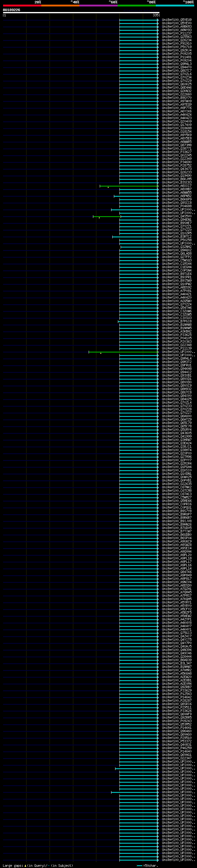
Task: Select hit label UniRef100_A6YIK6
Action: point(177,111)
